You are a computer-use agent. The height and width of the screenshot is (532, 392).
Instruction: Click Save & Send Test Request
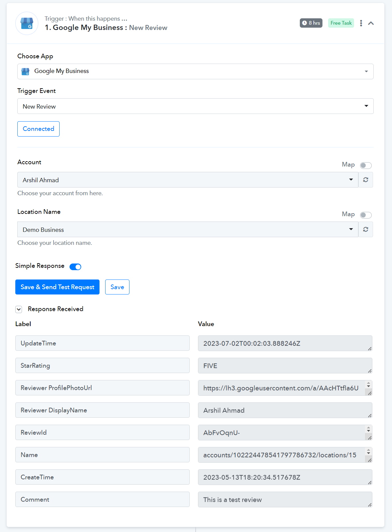pyautogui.click(x=57, y=287)
